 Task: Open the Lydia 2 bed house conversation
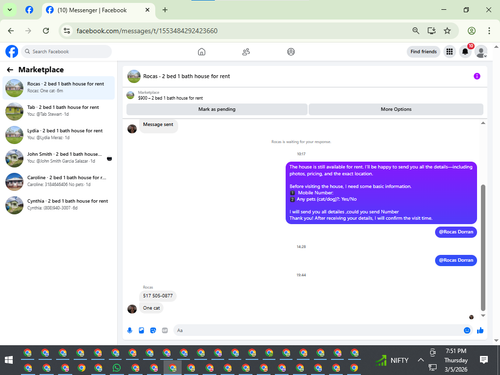click(59, 134)
